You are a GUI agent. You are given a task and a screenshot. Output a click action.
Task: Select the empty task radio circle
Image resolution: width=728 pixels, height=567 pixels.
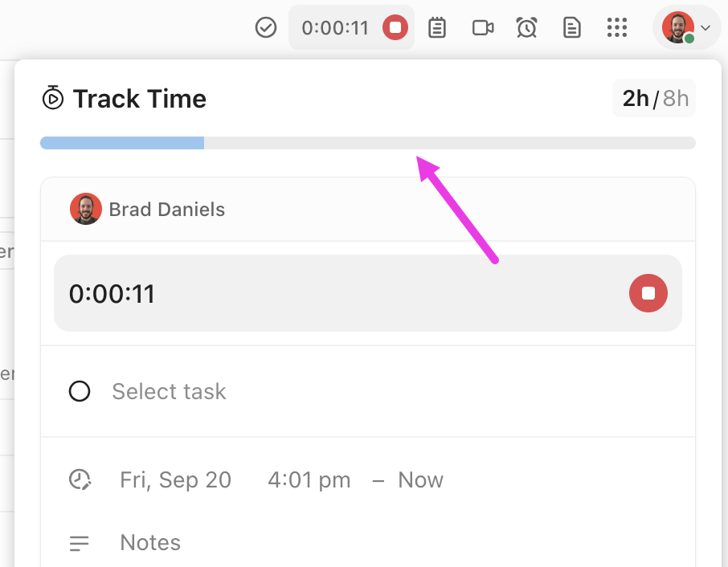tap(80, 391)
